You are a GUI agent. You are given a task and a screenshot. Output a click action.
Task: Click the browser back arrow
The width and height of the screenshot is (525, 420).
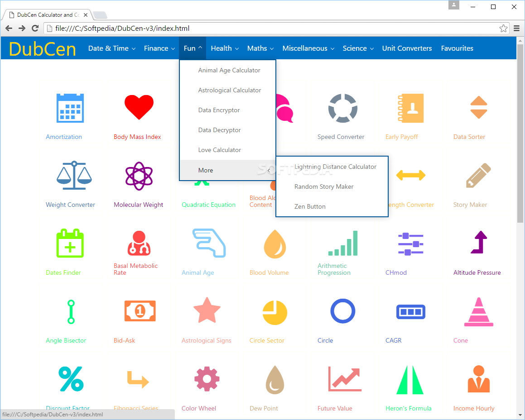9,29
